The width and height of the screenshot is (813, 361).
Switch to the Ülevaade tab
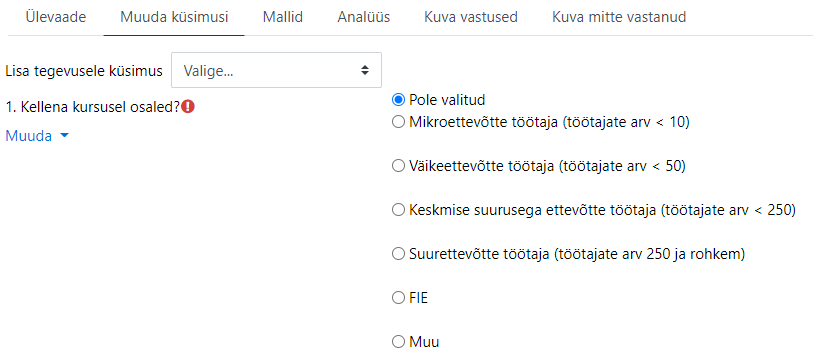coord(56,18)
